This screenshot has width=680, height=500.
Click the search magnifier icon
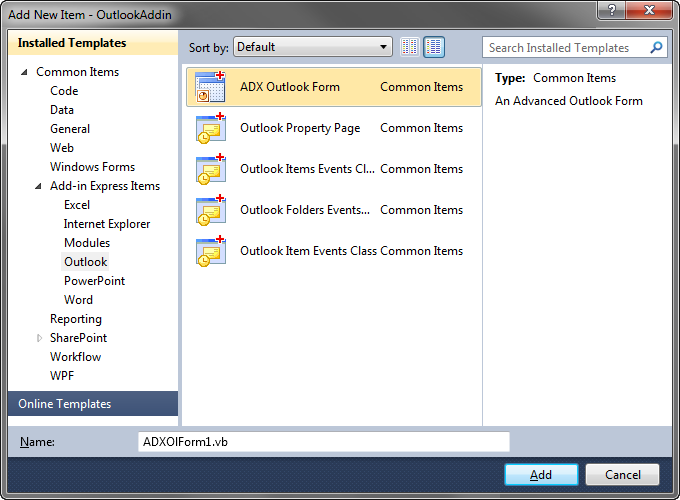pos(656,47)
